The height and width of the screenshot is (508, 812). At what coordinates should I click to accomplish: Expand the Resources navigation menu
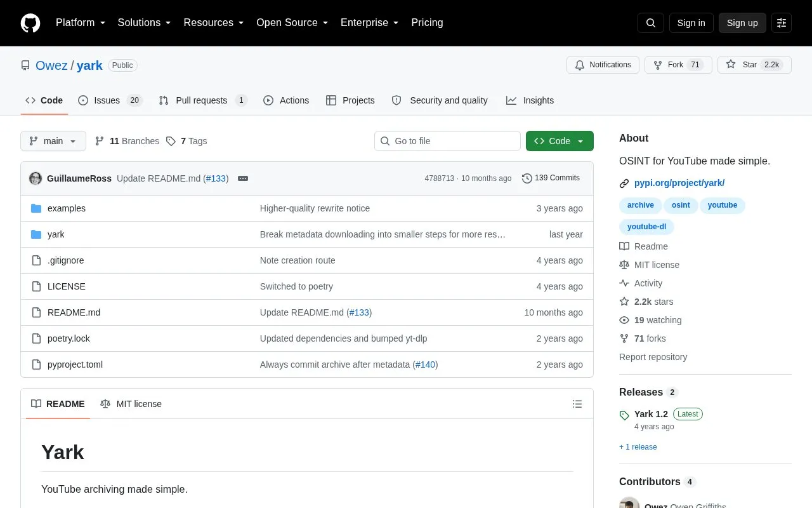click(x=214, y=23)
